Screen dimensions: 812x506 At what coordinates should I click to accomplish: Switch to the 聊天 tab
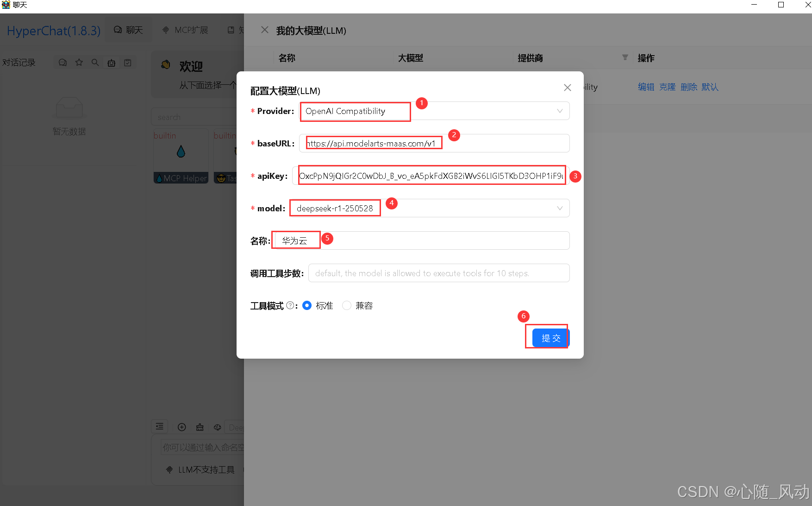(129, 30)
